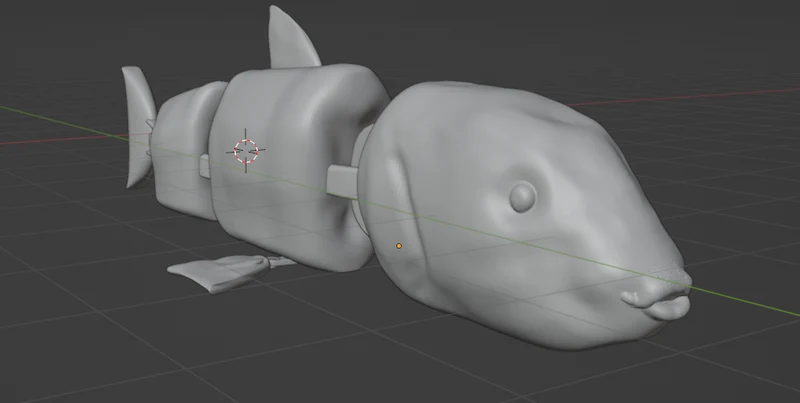Screen dimensions: 800x403
Task: Click the hinge connecting the tail fin
Action: click(x=150, y=138)
